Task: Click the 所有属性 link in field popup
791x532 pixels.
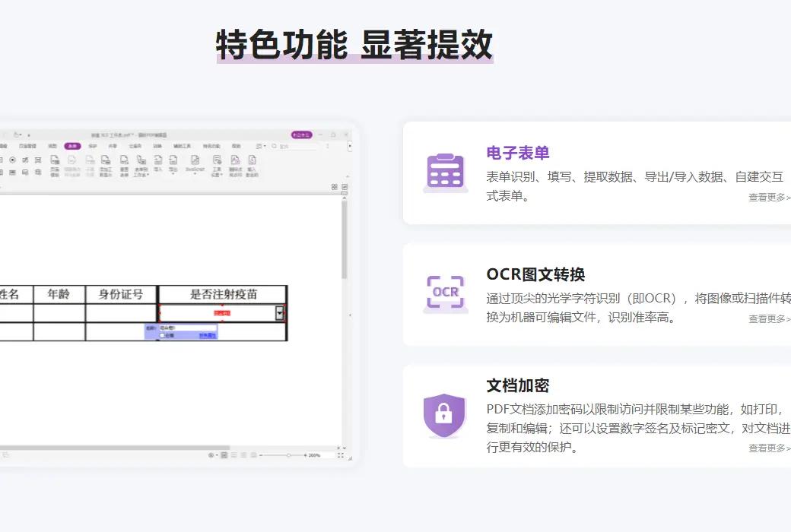Action: pos(208,335)
